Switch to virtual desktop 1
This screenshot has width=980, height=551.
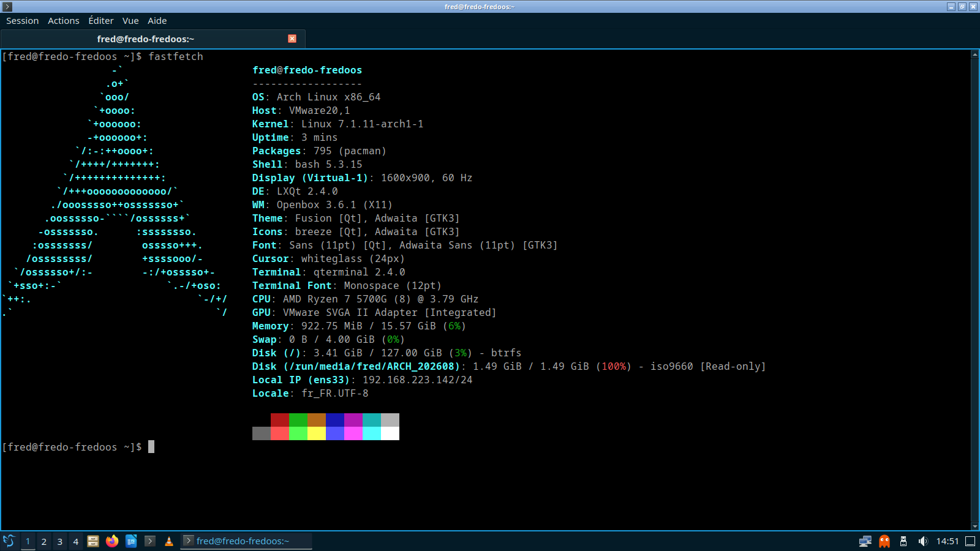(x=28, y=541)
